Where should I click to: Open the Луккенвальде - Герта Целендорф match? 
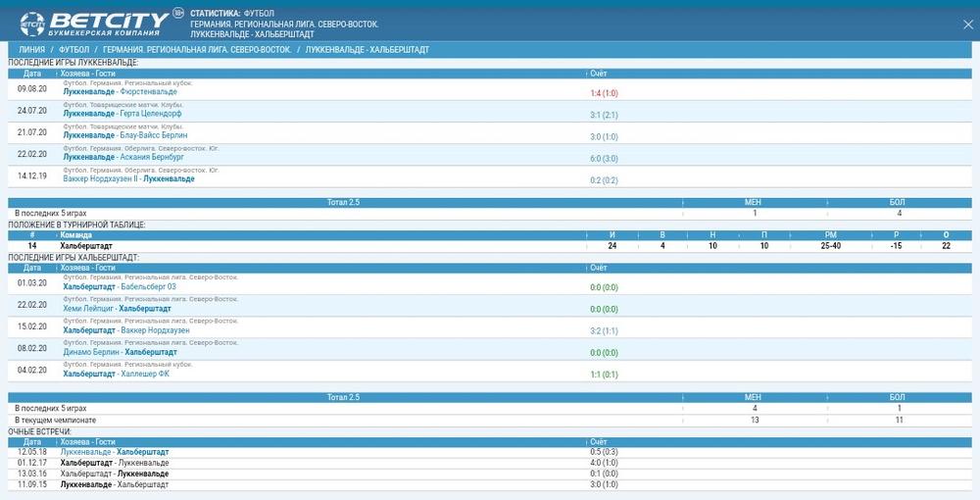click(122, 114)
